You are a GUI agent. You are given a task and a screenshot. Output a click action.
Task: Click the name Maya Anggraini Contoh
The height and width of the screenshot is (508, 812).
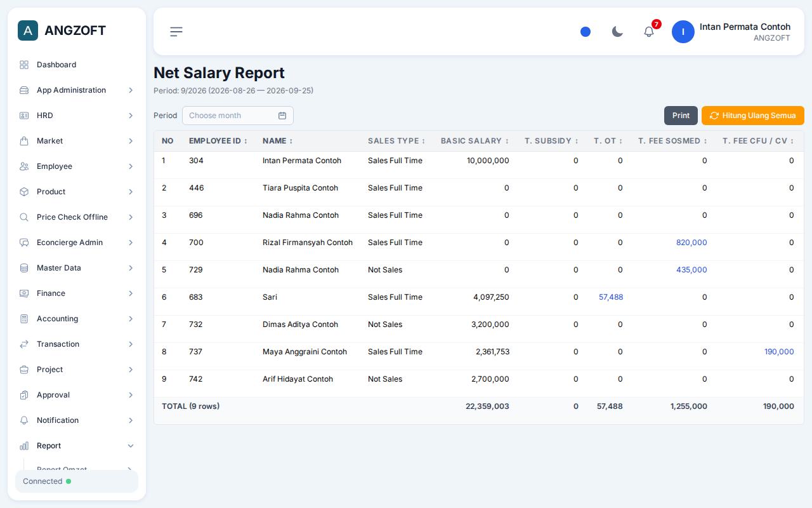click(304, 352)
